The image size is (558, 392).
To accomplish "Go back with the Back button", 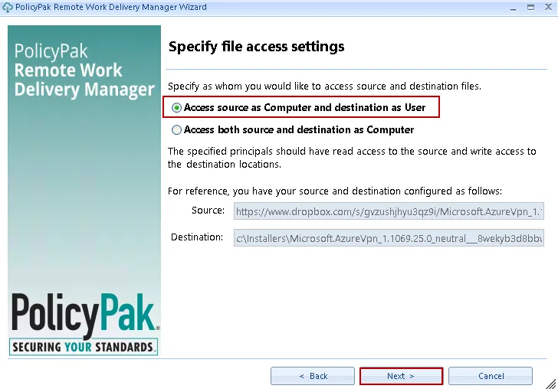I will pyautogui.click(x=313, y=376).
